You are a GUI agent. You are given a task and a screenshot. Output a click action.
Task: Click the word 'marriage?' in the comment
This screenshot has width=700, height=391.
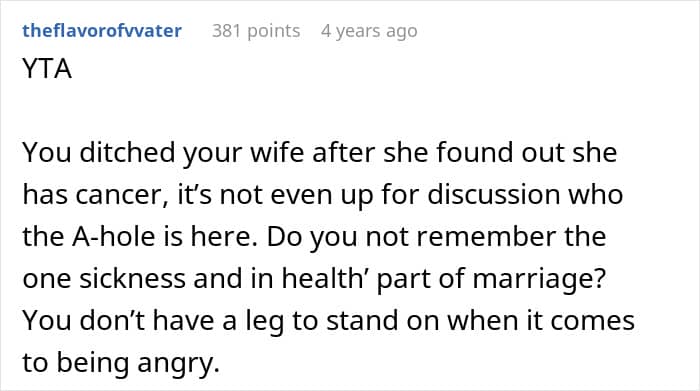539,279
